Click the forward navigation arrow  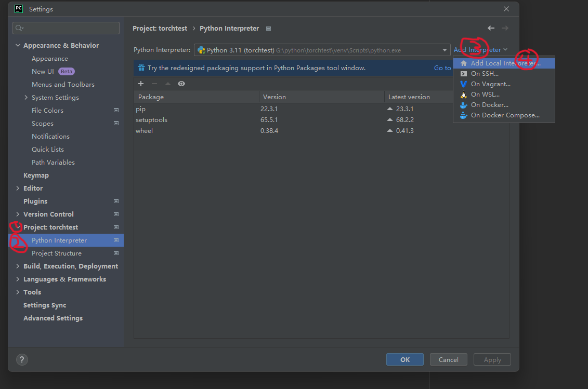tap(505, 28)
